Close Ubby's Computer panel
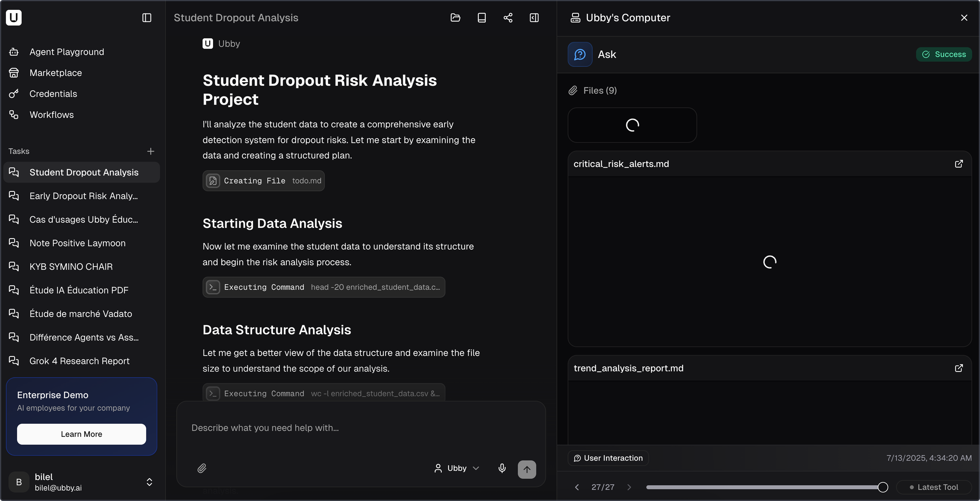This screenshot has width=980, height=501. tap(964, 18)
